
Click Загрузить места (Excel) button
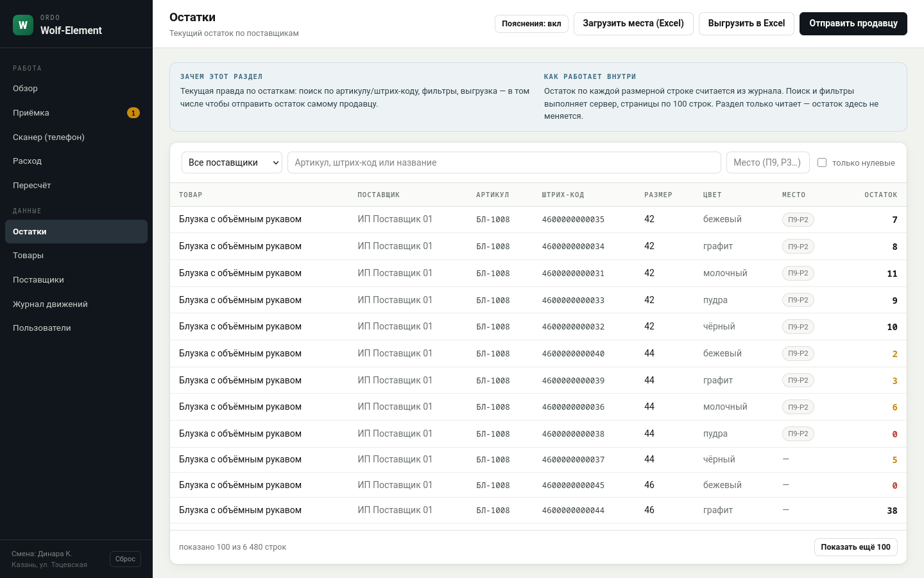633,24
